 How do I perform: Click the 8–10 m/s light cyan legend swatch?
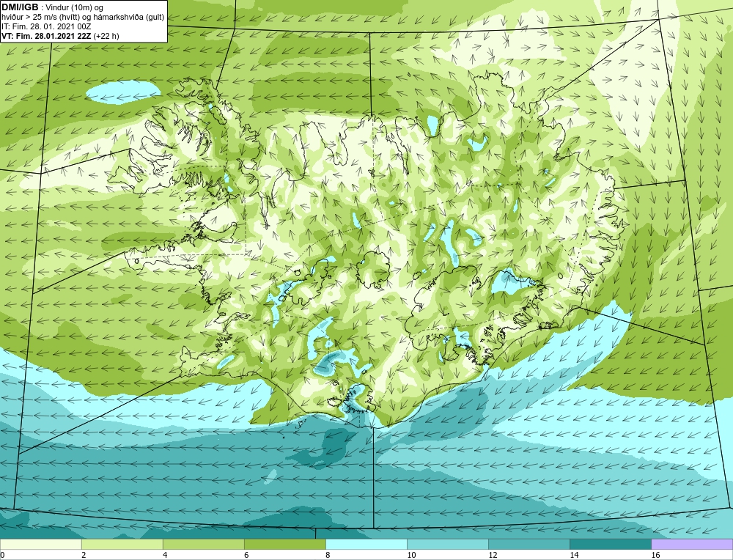coord(366,544)
